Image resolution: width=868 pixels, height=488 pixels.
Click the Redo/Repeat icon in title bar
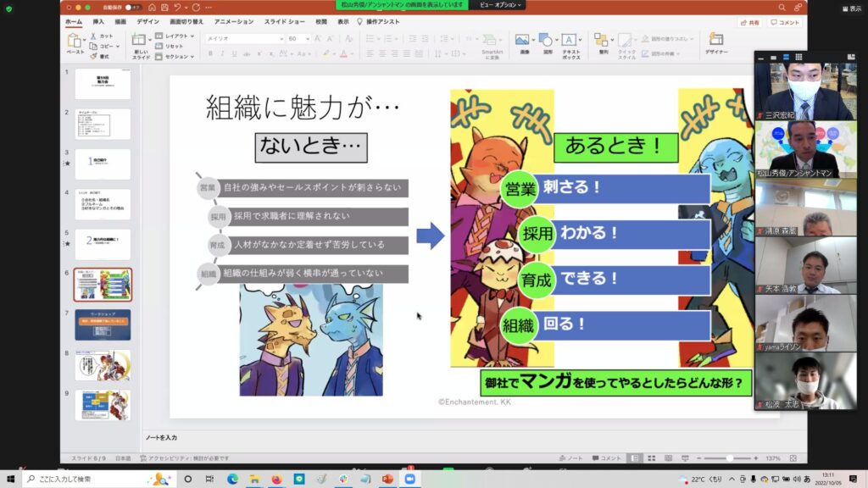pyautogui.click(x=196, y=8)
